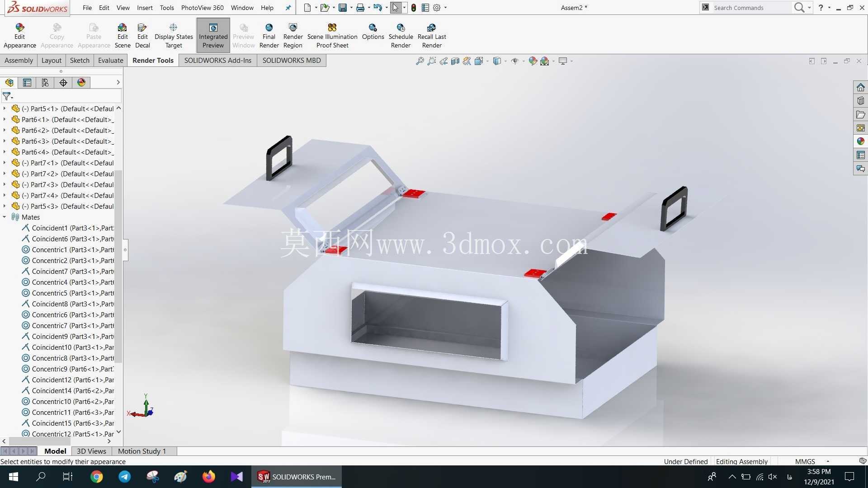The width and height of the screenshot is (868, 488).
Task: Show the PropertyManager tab icon
Action: (x=27, y=82)
